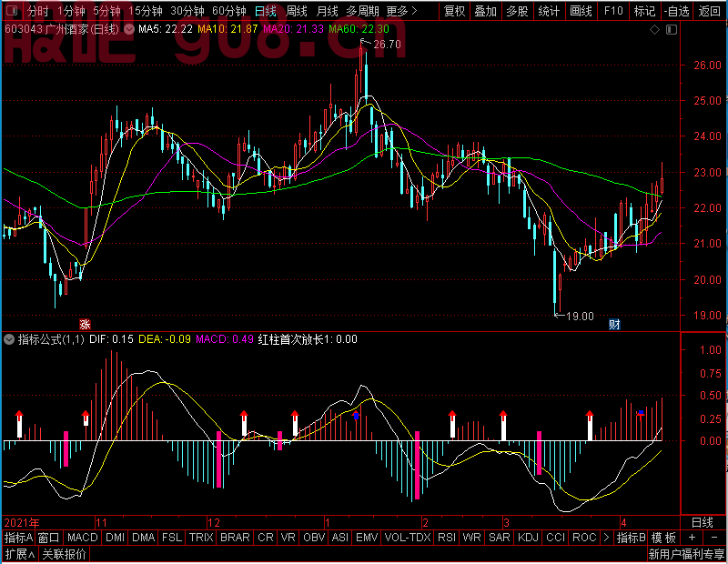Select the 30分钟 period tab
The image size is (728, 564).
tap(187, 11)
